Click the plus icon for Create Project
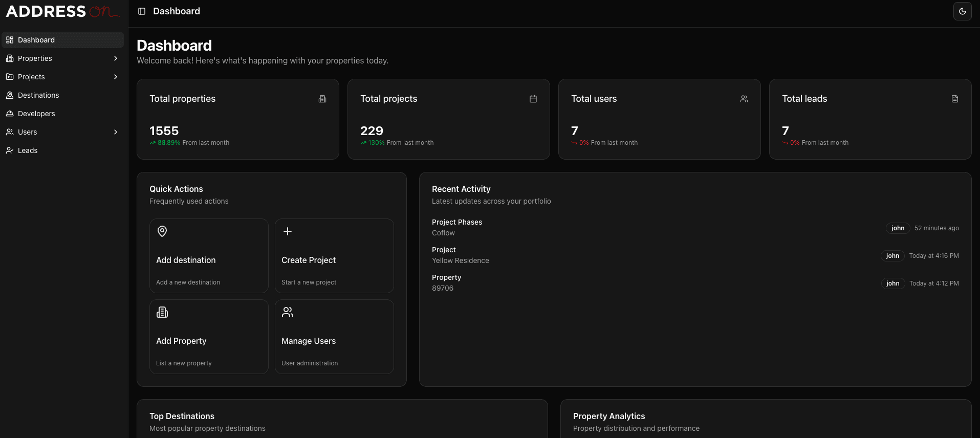The height and width of the screenshot is (438, 980). 288,231
